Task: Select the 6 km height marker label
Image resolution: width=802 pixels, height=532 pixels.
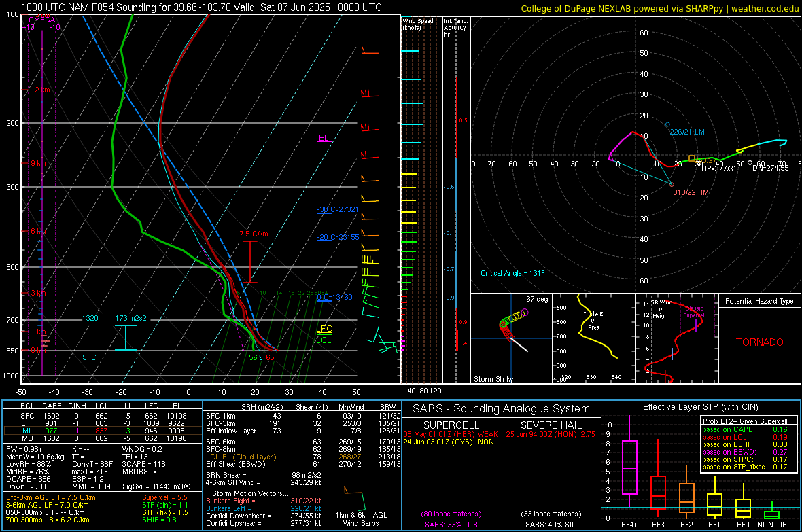Action: (x=38, y=231)
